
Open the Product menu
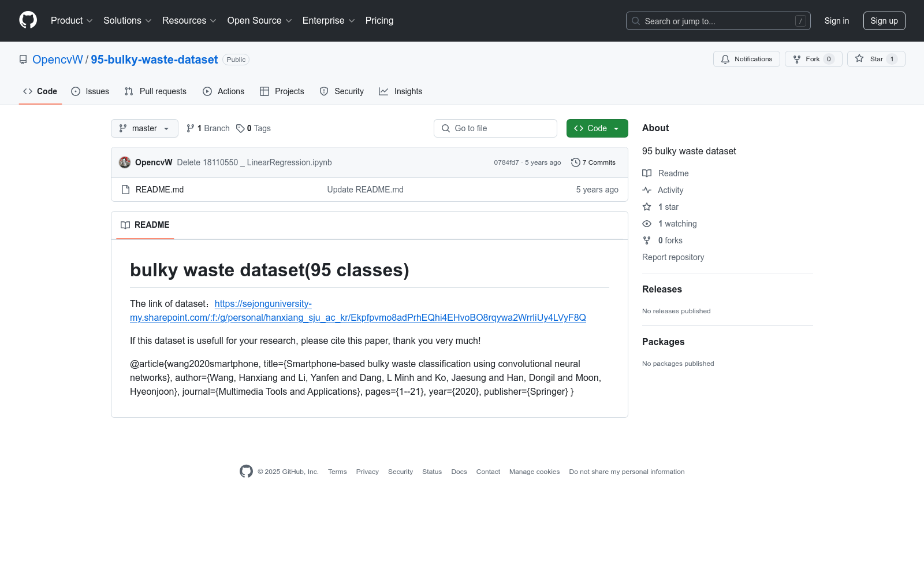coord(72,21)
